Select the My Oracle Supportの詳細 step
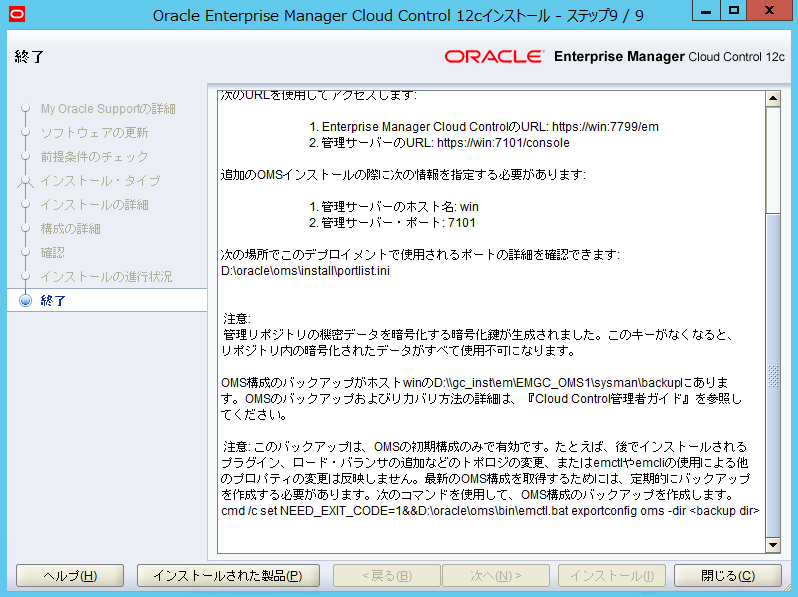The image size is (798, 597). point(108,109)
